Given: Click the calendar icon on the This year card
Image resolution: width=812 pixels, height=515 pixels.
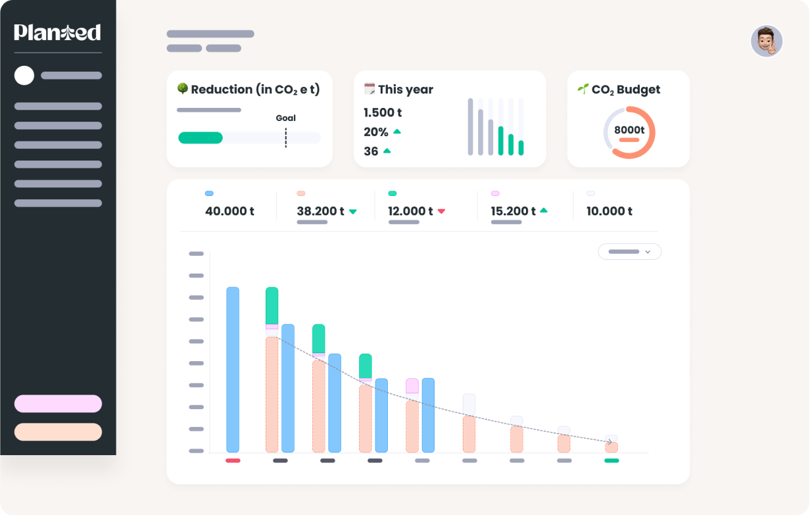Looking at the screenshot, I should (x=368, y=89).
